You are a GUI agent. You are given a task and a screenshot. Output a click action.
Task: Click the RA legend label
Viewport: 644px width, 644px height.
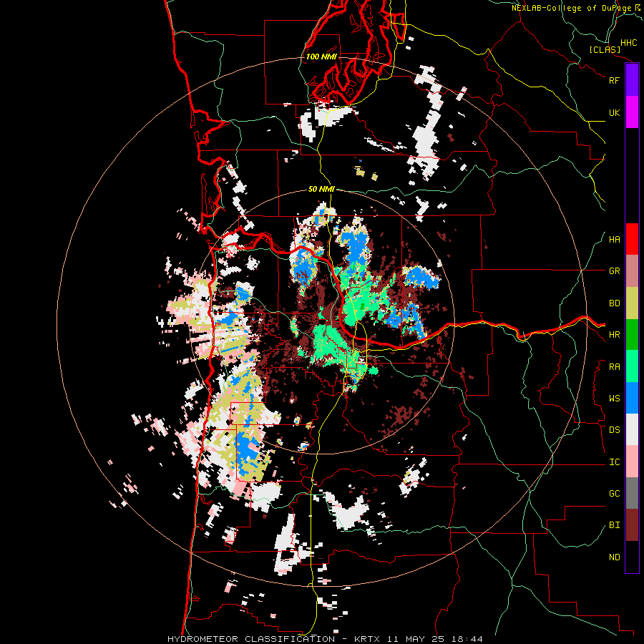click(x=614, y=367)
